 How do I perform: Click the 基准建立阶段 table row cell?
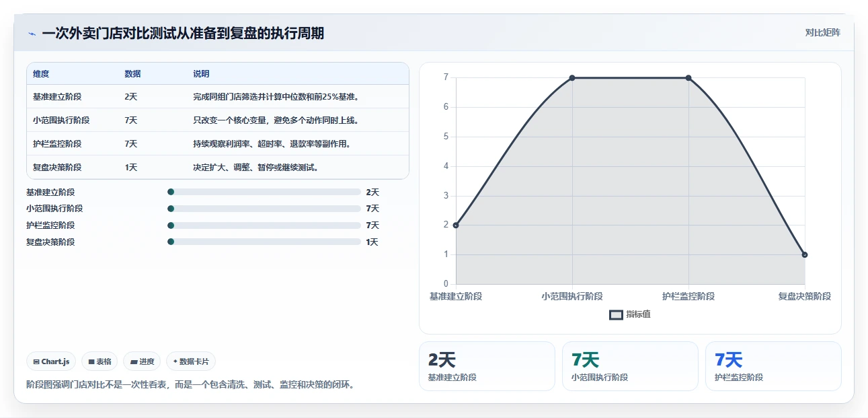(x=57, y=97)
